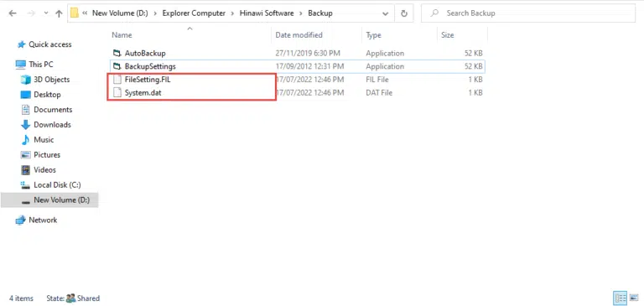Switch to details view button
This screenshot has width=644, height=306.
(x=621, y=298)
